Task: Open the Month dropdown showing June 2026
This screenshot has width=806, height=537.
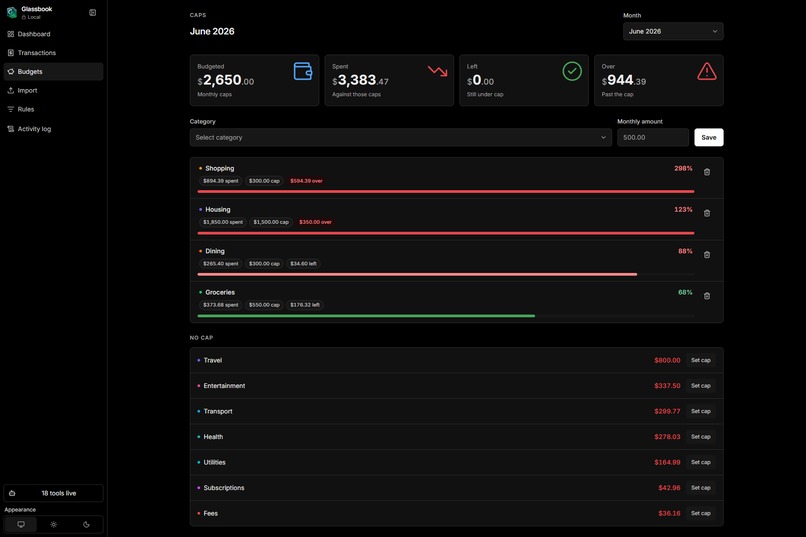Action: coord(673,31)
